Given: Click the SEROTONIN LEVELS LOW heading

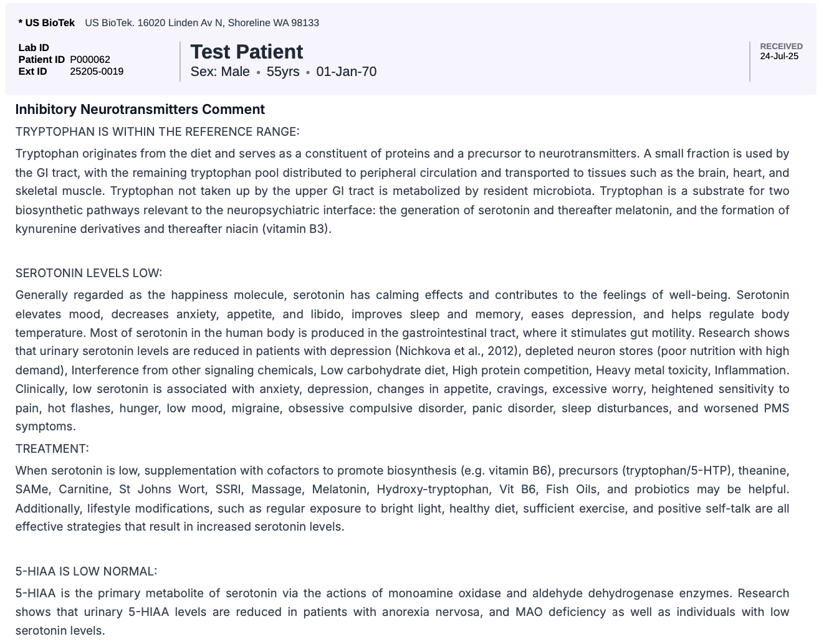Looking at the screenshot, I should [89, 273].
